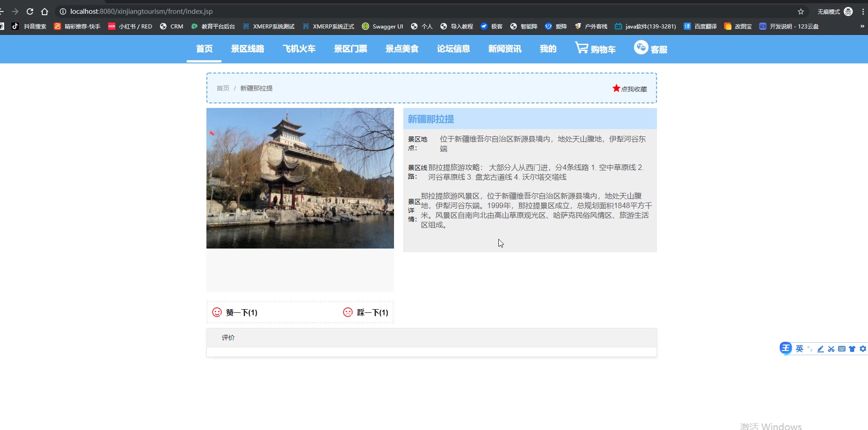The width and height of the screenshot is (868, 430).
Task: Click the 客服 nav link
Action: [659, 49]
